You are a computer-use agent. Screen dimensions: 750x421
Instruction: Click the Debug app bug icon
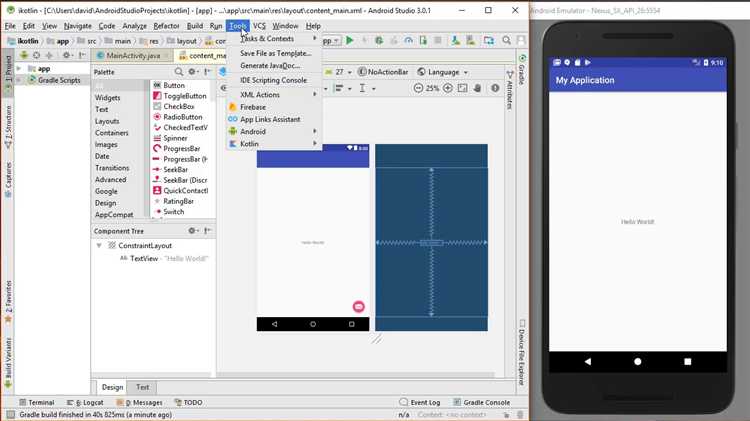[379, 41]
